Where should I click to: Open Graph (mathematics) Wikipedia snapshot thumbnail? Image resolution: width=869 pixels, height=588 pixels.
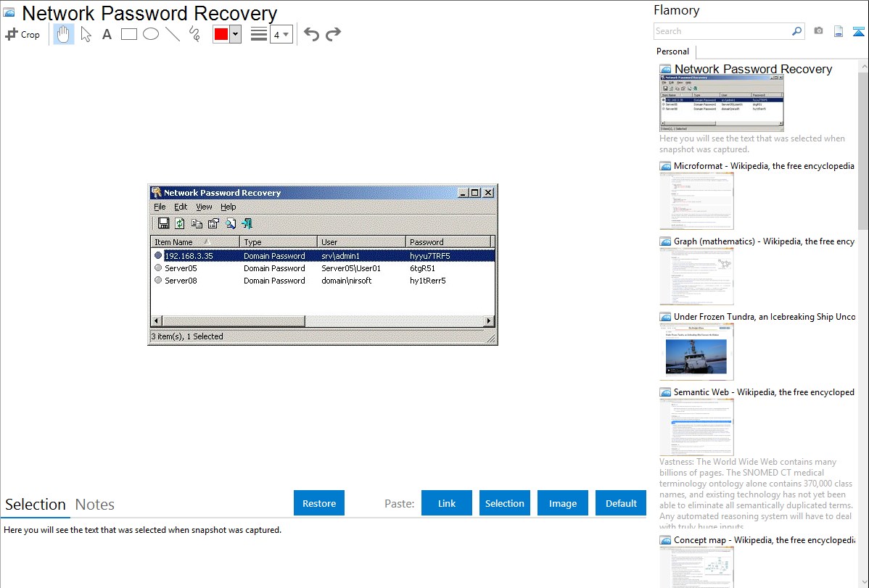point(696,276)
